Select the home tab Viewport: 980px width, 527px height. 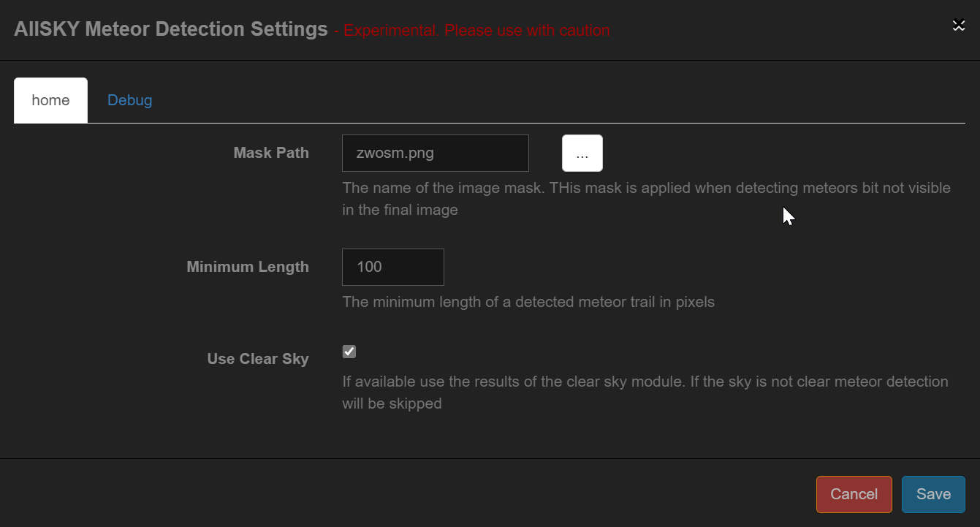click(x=50, y=100)
